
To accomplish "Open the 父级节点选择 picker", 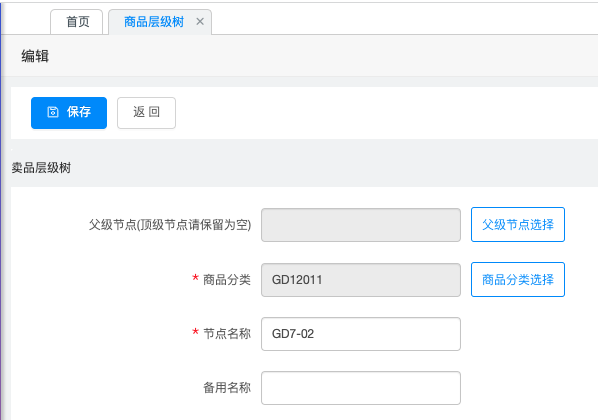I will (x=518, y=225).
